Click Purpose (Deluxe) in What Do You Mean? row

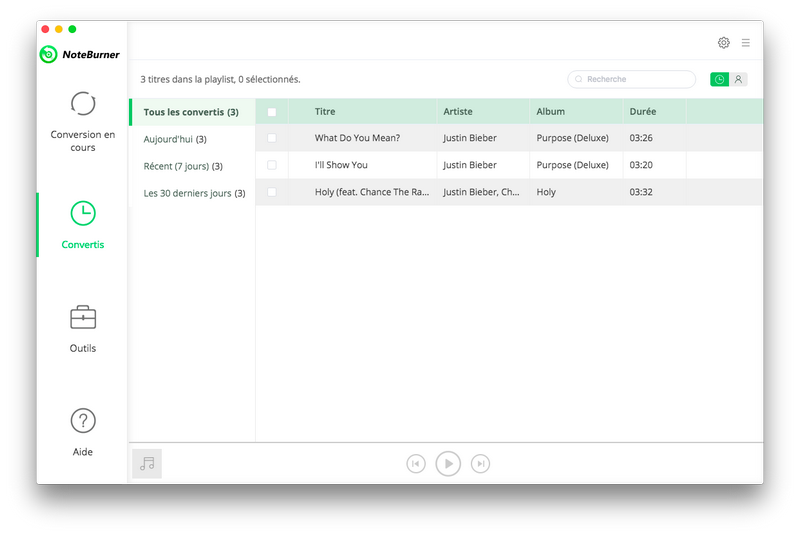click(x=572, y=138)
